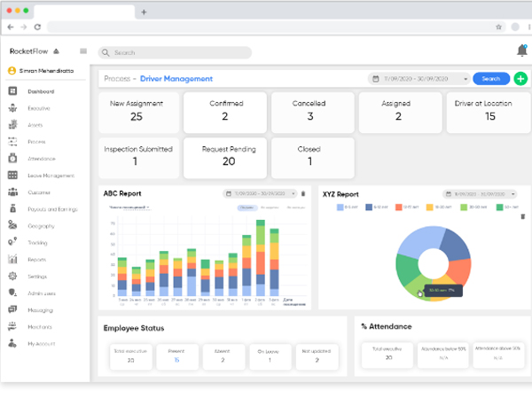Reload the page with the refresh icon
The height and width of the screenshot is (399, 532).
point(37,27)
